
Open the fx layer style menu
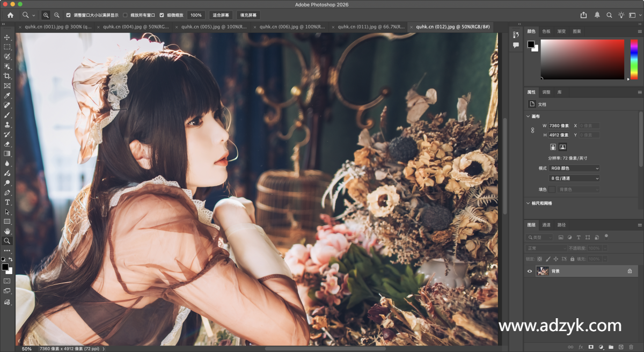(x=581, y=347)
